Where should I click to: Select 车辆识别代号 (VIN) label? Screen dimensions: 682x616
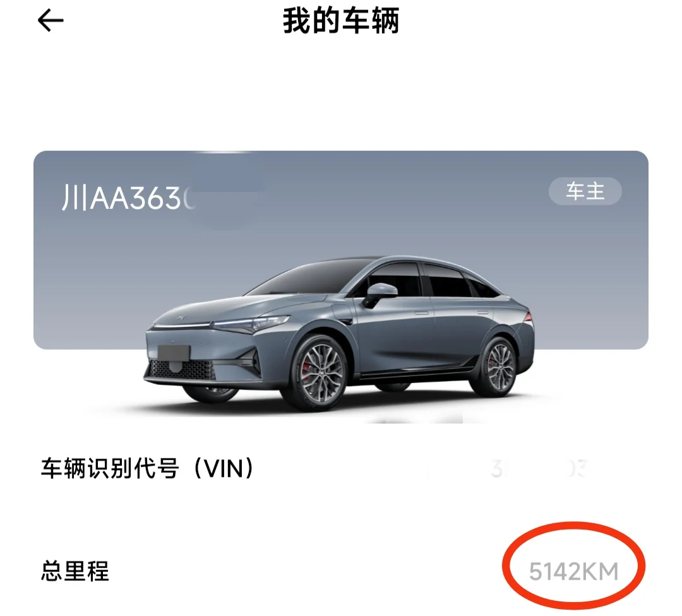click(147, 469)
